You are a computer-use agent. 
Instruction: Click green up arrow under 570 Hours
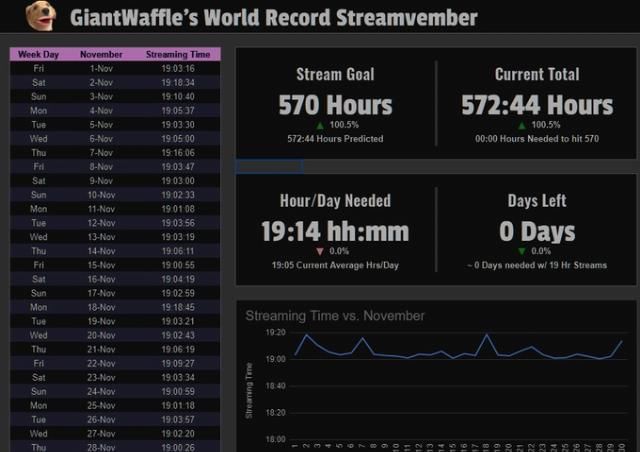[319, 125]
